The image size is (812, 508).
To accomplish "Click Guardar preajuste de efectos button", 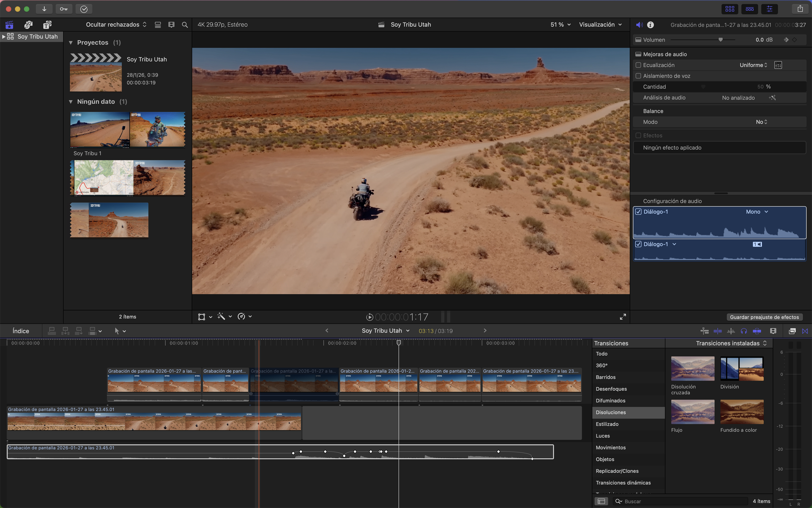I will tap(764, 317).
